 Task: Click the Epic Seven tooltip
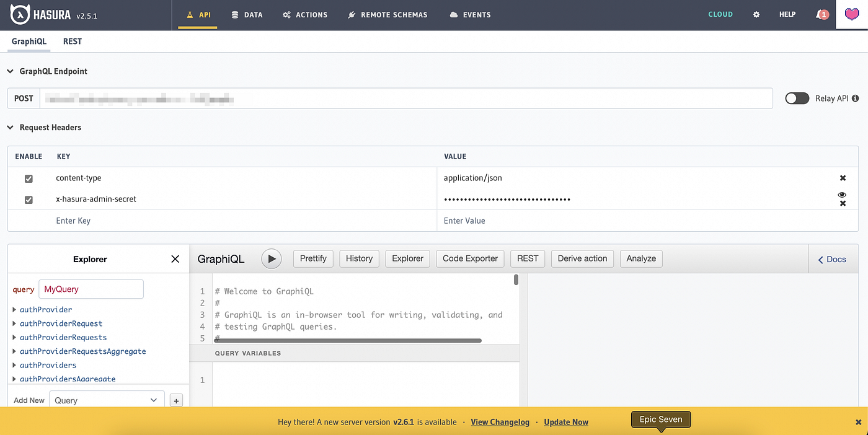point(661,420)
